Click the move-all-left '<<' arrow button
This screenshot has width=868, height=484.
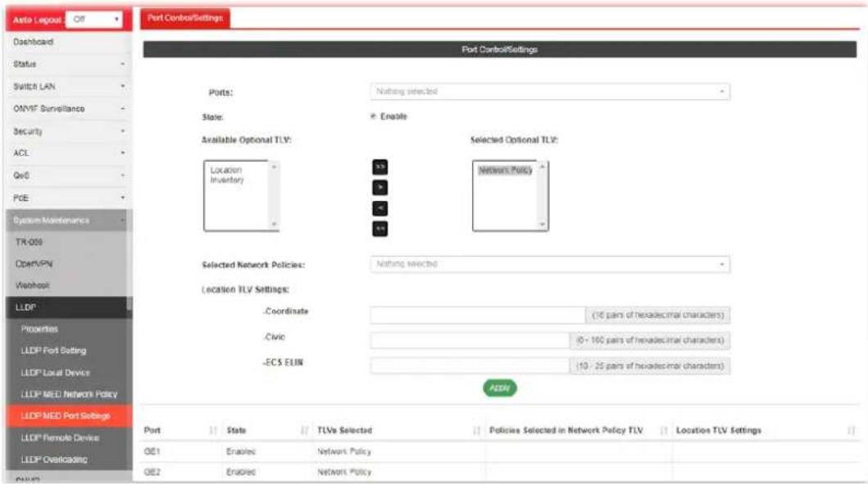(x=379, y=229)
